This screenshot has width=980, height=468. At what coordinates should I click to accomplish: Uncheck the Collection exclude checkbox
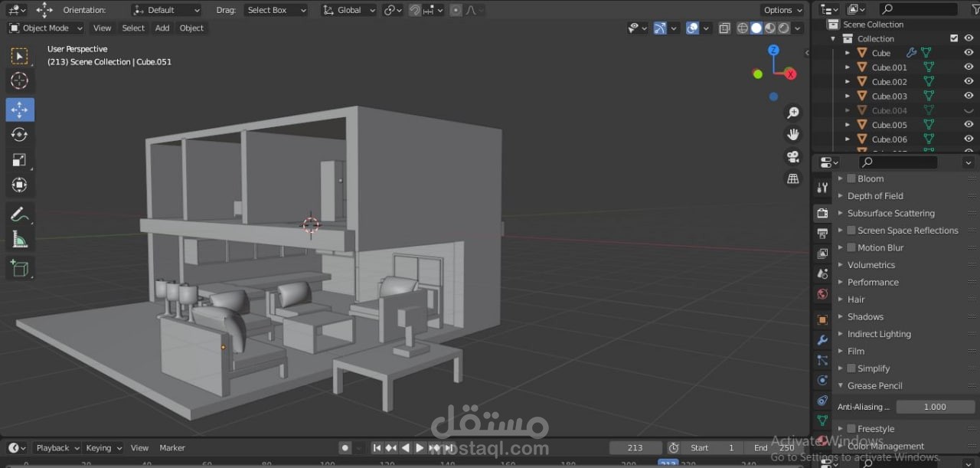954,38
